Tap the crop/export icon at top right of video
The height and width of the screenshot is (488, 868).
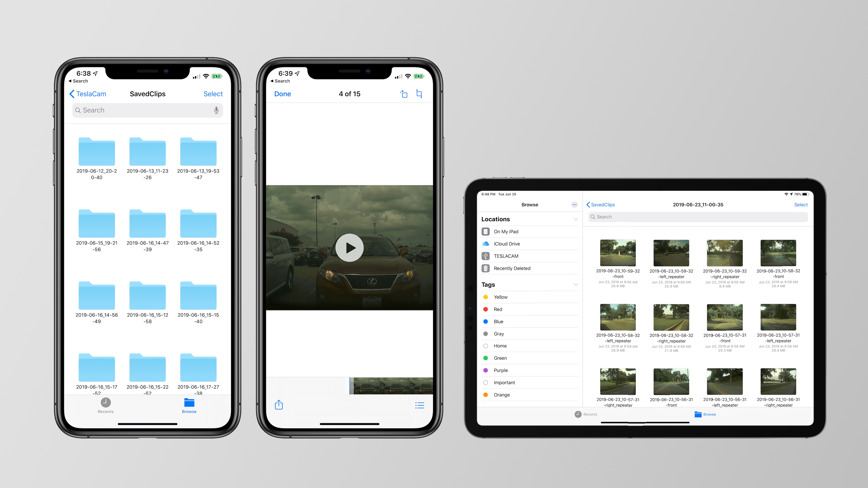(420, 94)
